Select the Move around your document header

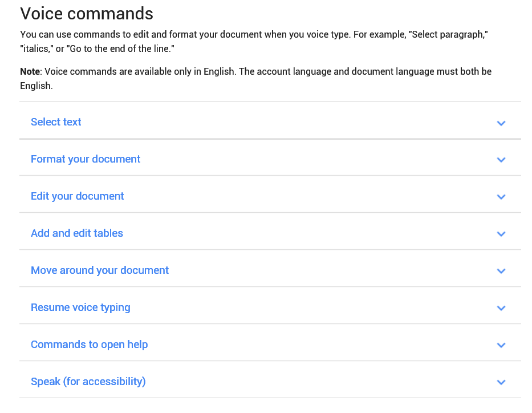(x=100, y=270)
